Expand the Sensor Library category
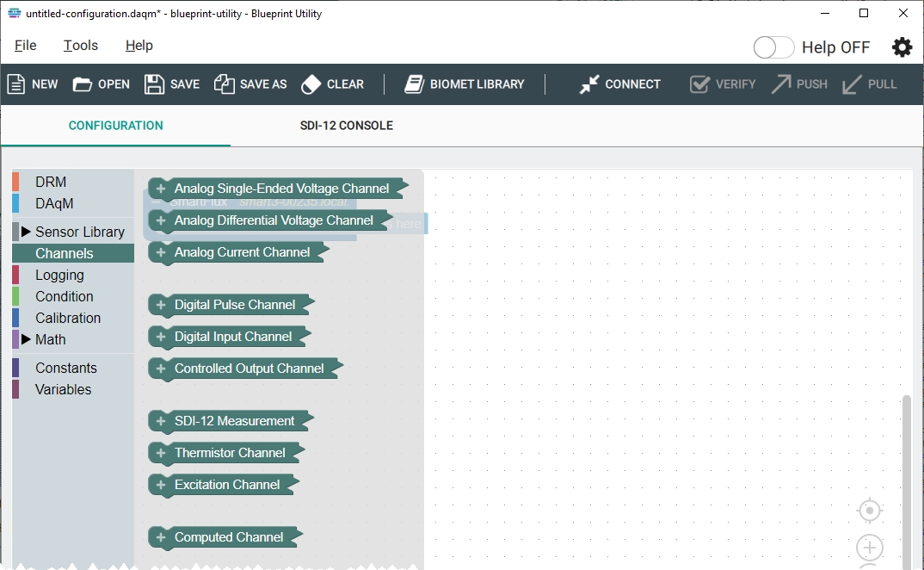The image size is (924, 570). coord(26,232)
